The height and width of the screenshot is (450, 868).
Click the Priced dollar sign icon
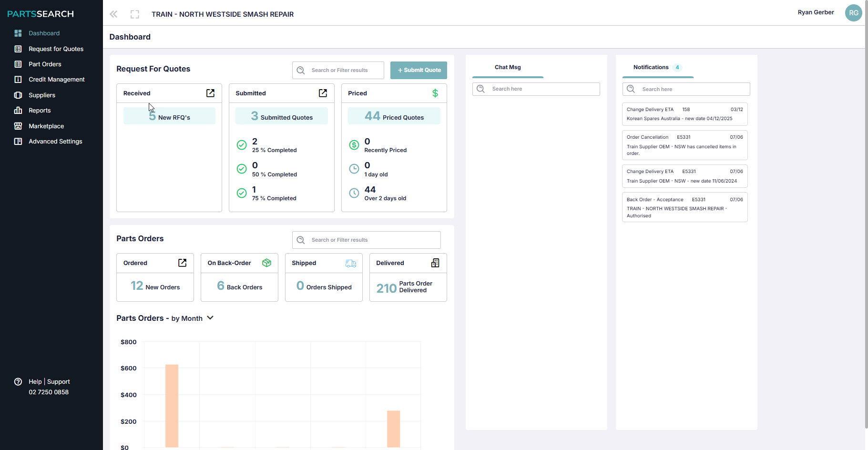tap(435, 93)
